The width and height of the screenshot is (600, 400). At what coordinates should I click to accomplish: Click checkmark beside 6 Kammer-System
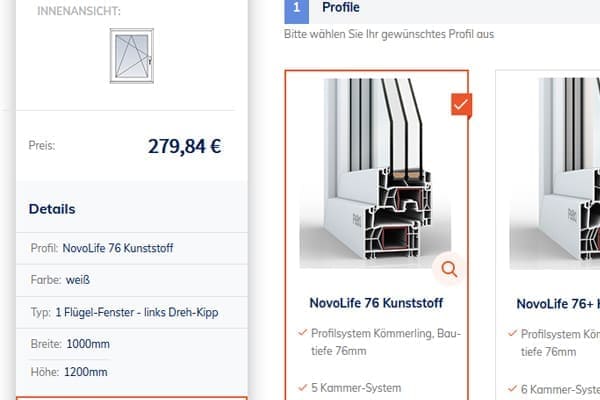[513, 389]
